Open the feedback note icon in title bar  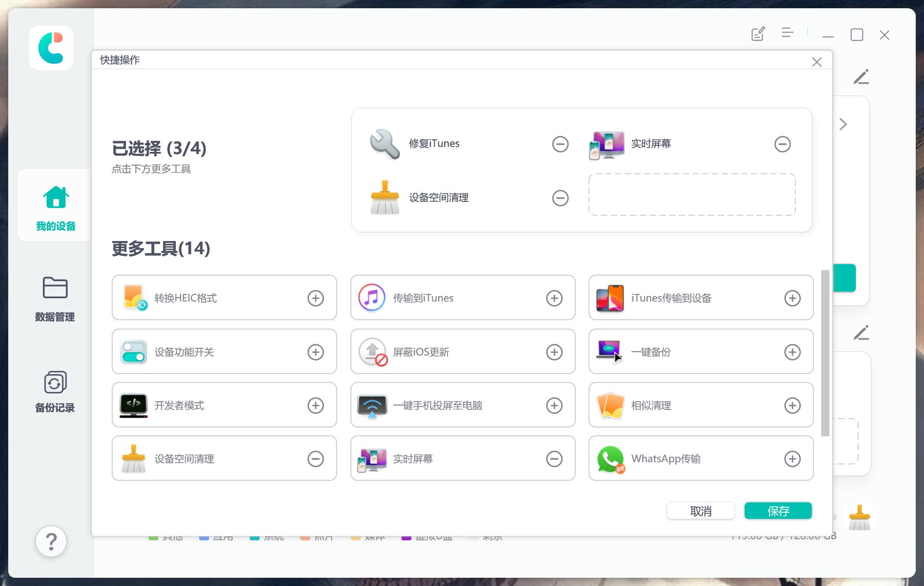pos(758,34)
